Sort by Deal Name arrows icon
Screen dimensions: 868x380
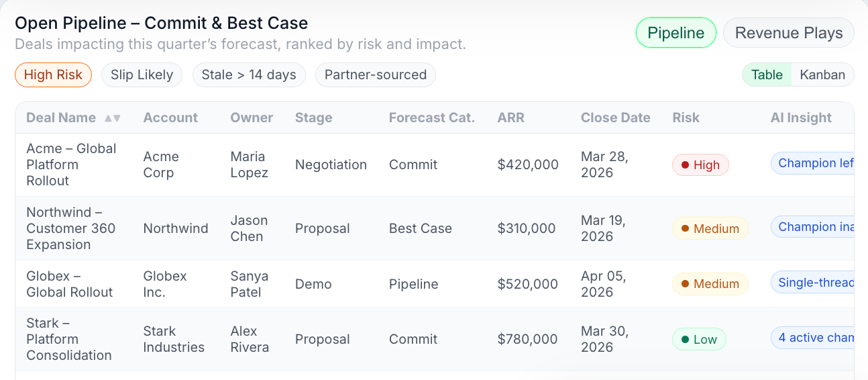(x=112, y=118)
